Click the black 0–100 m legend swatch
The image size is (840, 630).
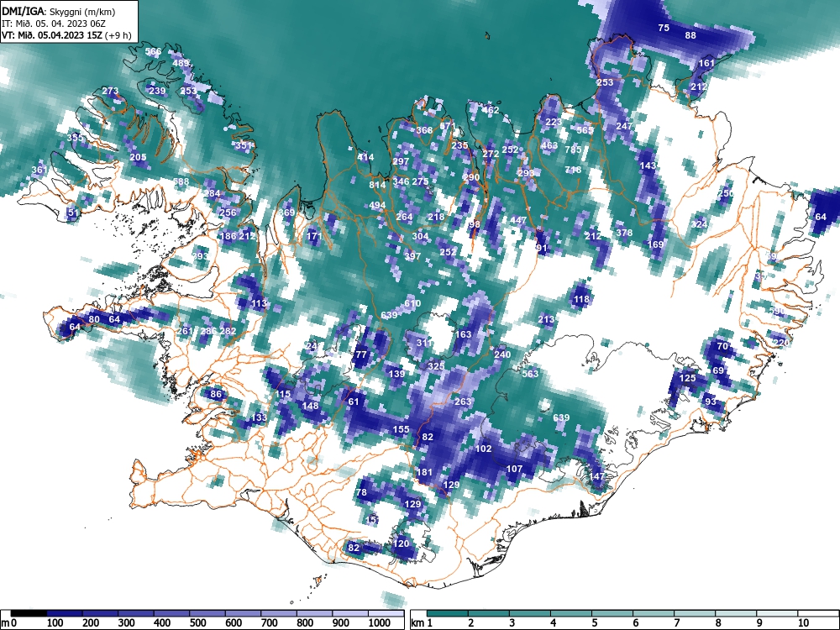(x=29, y=613)
